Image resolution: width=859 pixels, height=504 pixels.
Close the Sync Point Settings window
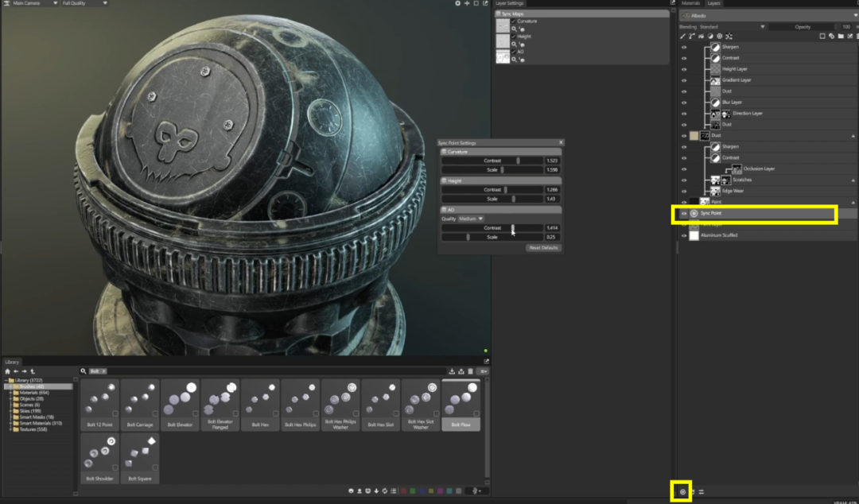[x=561, y=142]
